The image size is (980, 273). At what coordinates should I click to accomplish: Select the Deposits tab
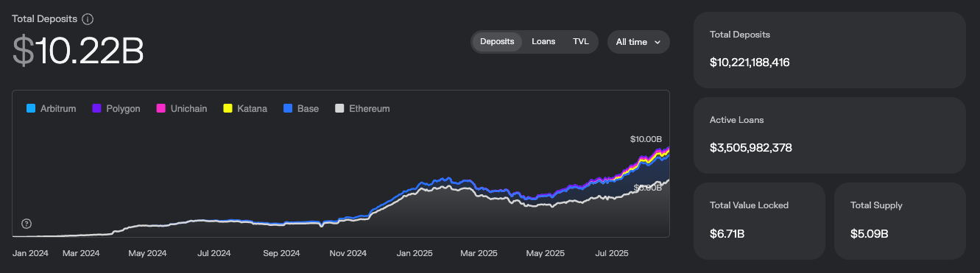(x=497, y=42)
